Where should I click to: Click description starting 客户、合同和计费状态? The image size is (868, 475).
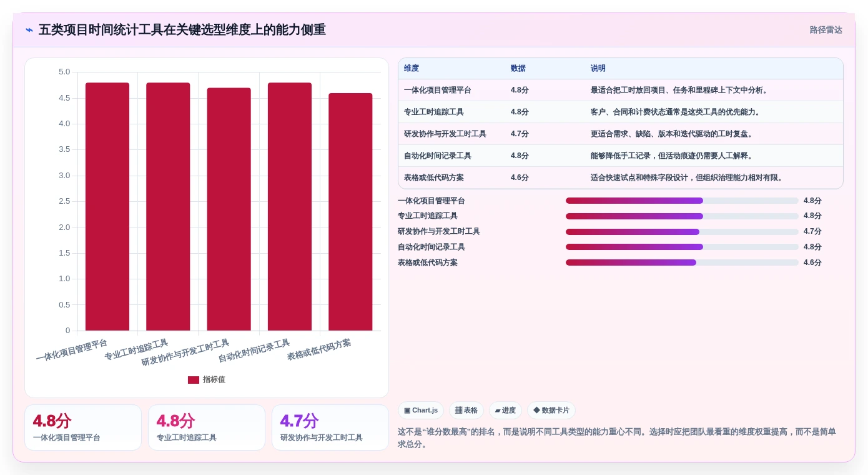click(676, 112)
